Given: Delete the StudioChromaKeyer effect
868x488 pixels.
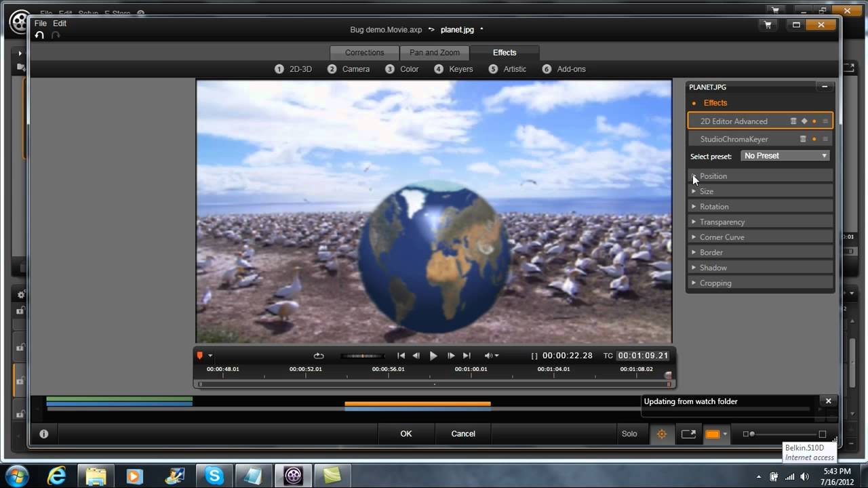Looking at the screenshot, I should coord(803,139).
